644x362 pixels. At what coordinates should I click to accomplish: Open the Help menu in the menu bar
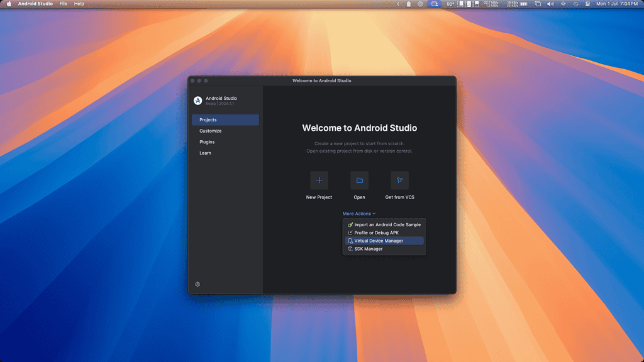click(79, 4)
